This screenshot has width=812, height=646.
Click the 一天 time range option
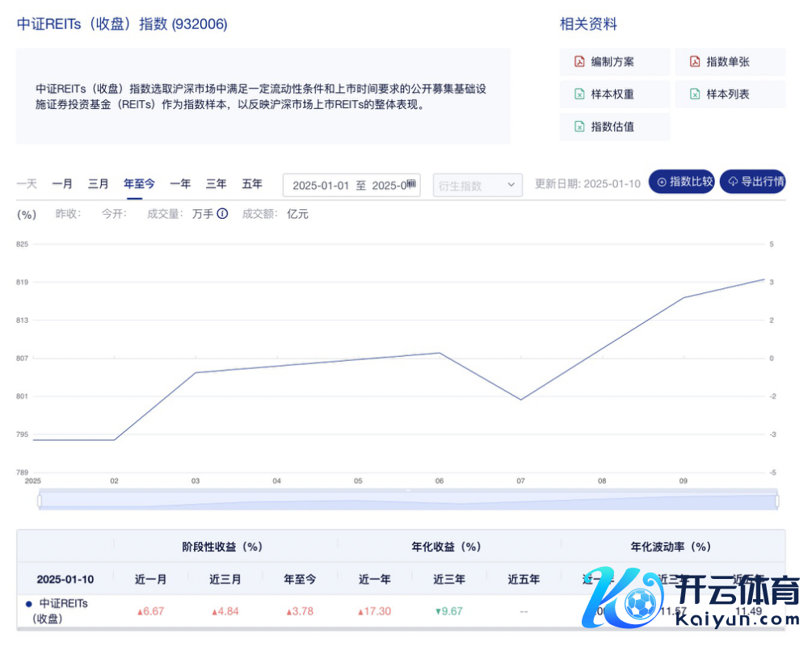tap(27, 184)
